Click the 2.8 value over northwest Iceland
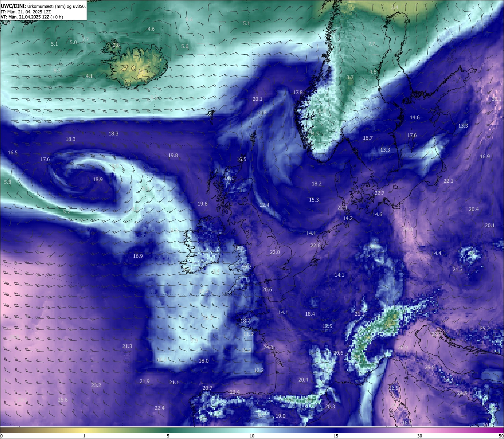This screenshot has height=439, width=504. (116, 46)
